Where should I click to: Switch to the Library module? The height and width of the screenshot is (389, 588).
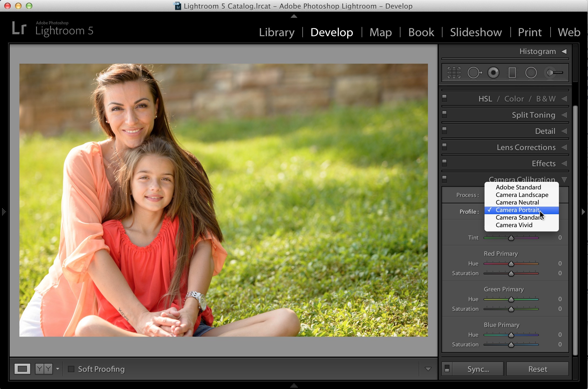[x=277, y=32]
